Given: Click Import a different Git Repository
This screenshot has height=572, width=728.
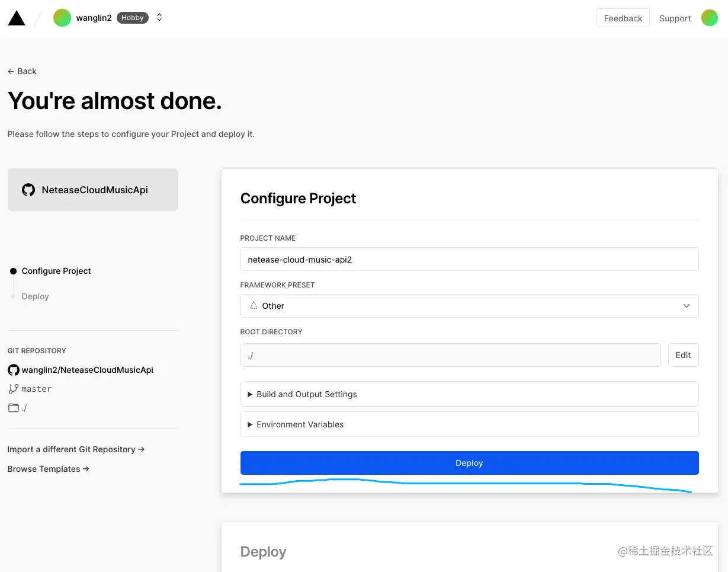Looking at the screenshot, I should point(76,449).
